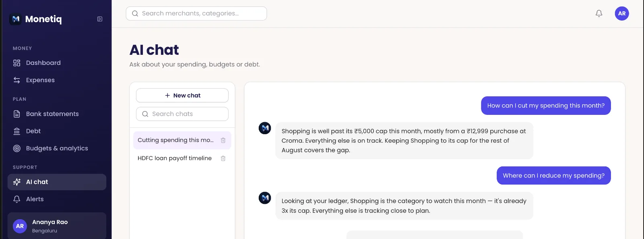The width and height of the screenshot is (644, 239).
Task: Open notifications bell in top bar
Action: coord(599,13)
